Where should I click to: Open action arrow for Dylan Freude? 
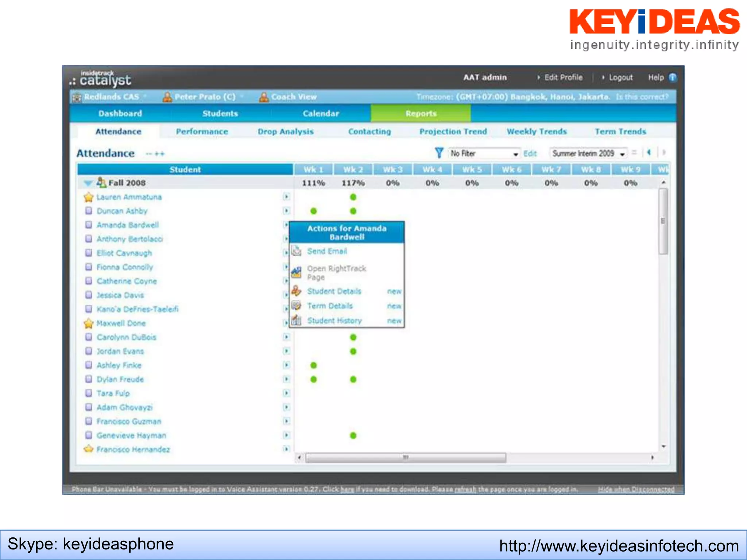coord(286,379)
